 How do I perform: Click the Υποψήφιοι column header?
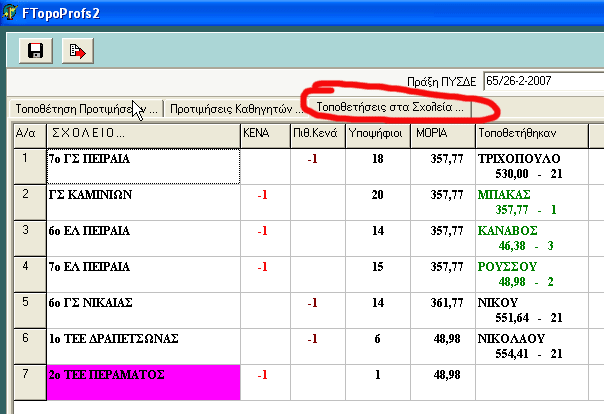377,132
